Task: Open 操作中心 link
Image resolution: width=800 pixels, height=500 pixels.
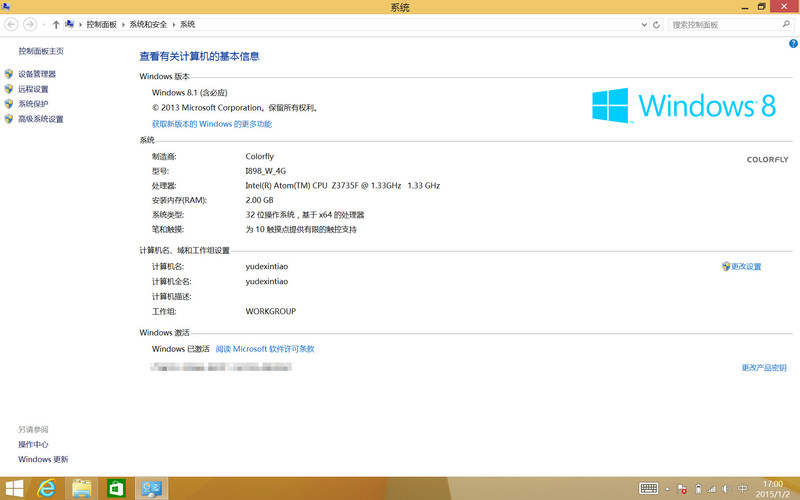Action: click(33, 444)
